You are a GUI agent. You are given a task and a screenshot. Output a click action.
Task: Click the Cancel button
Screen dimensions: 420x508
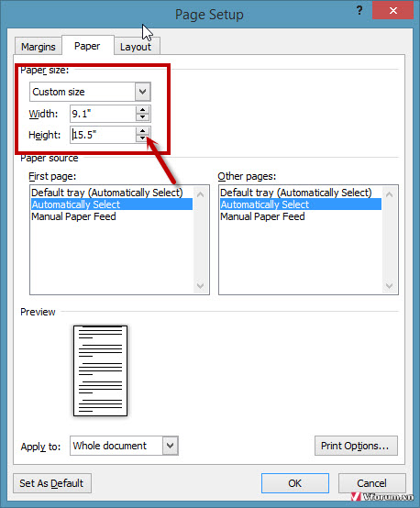(x=371, y=483)
